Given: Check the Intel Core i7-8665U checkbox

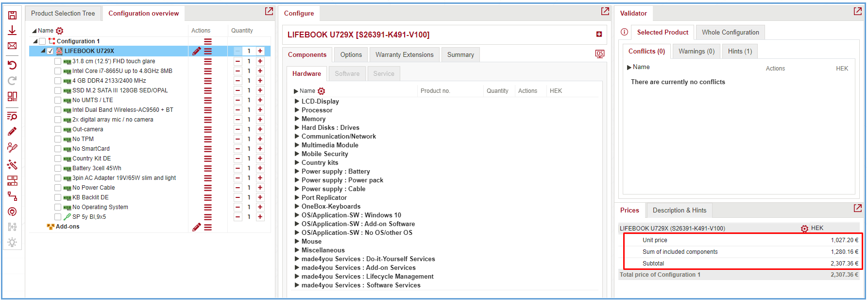Looking at the screenshot, I should click(x=58, y=71).
